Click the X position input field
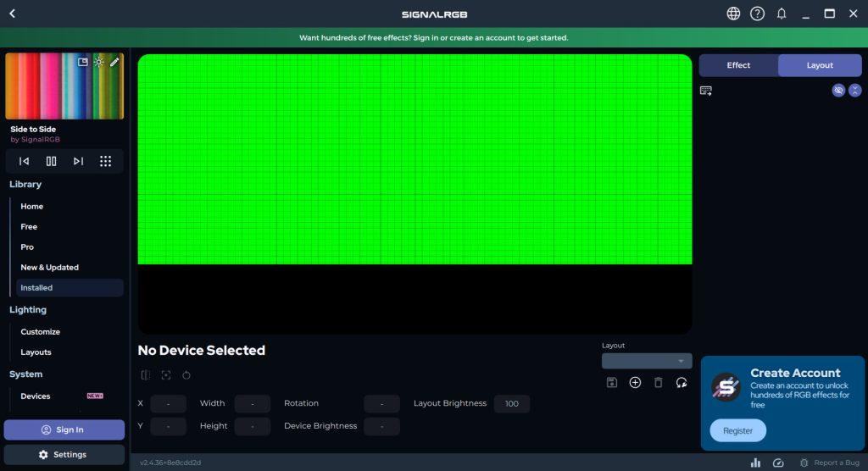The width and height of the screenshot is (868, 471). 169,403
